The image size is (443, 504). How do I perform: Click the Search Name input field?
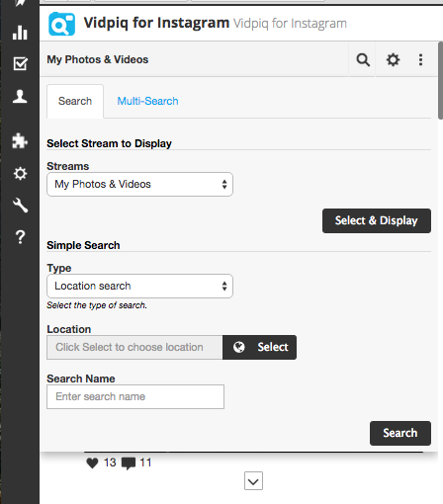coord(135,396)
